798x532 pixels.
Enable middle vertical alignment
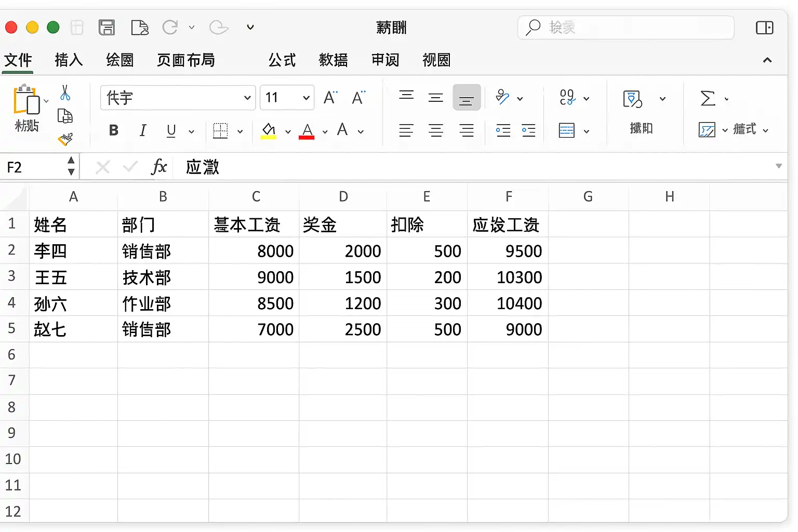(x=435, y=97)
